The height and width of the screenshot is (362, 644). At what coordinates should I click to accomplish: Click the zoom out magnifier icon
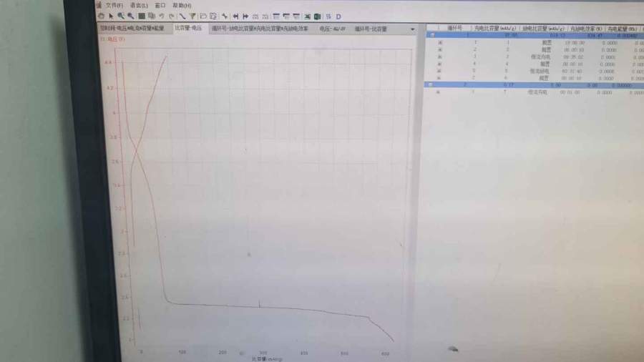pos(131,16)
